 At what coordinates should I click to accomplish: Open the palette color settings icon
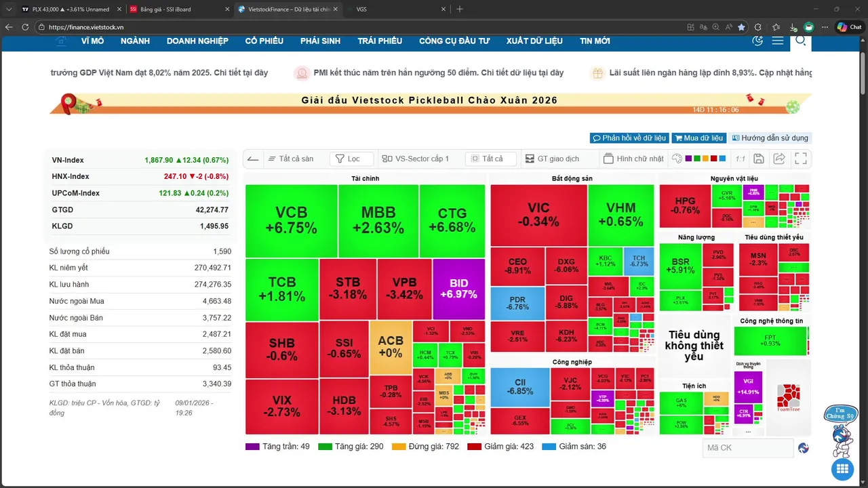click(x=677, y=159)
